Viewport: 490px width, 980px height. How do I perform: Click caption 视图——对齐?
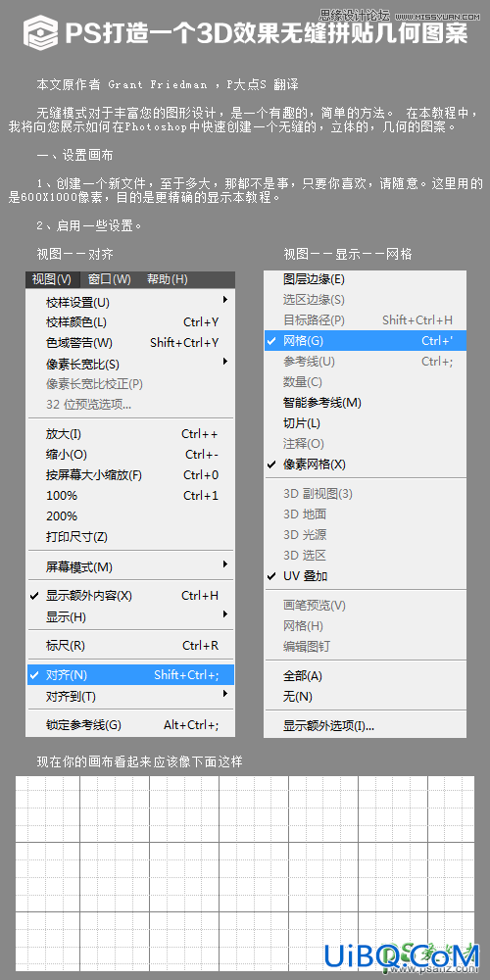[x=75, y=255]
